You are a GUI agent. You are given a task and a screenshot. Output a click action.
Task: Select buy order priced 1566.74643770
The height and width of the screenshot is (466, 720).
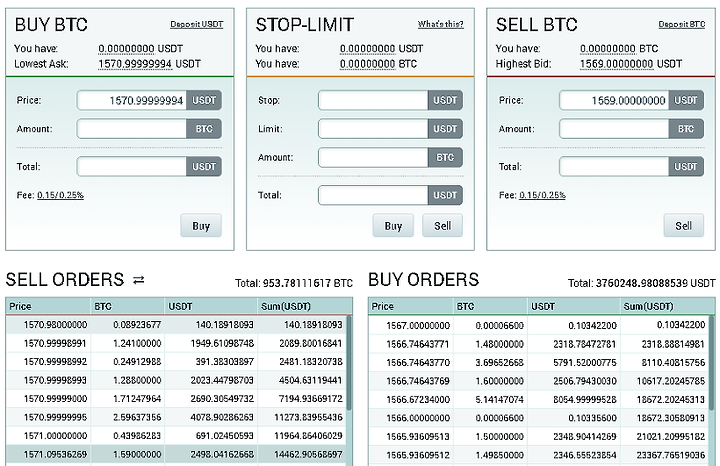click(x=539, y=362)
